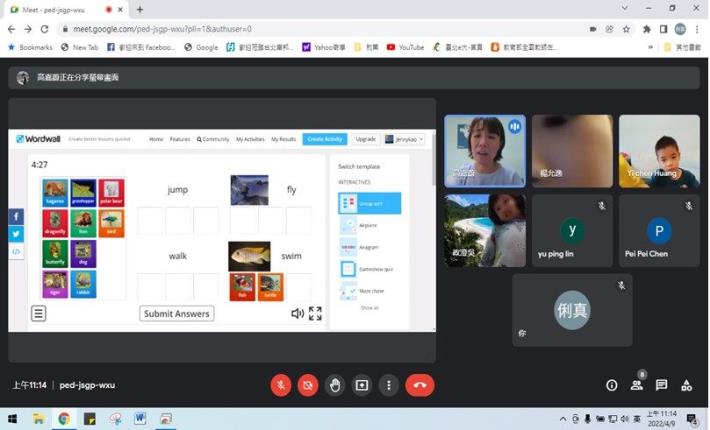Toggle Wordwall sound speaker icon
The image size is (710, 430).
pos(297,313)
